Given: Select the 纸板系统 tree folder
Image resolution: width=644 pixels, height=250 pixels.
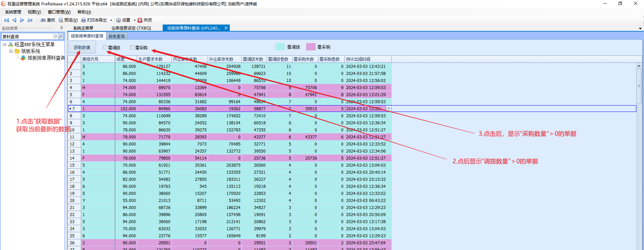Looking at the screenshot, I should click(31, 51).
